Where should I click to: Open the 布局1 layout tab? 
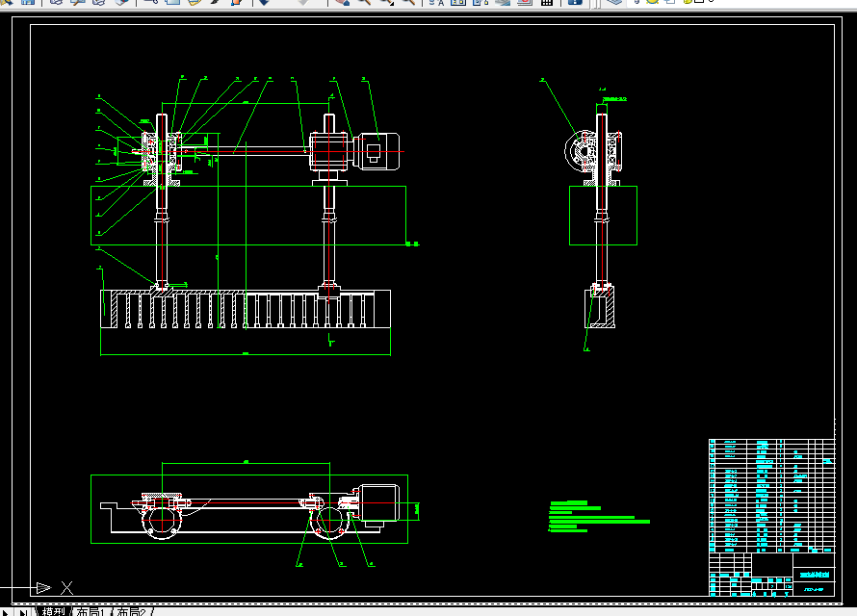(91, 611)
